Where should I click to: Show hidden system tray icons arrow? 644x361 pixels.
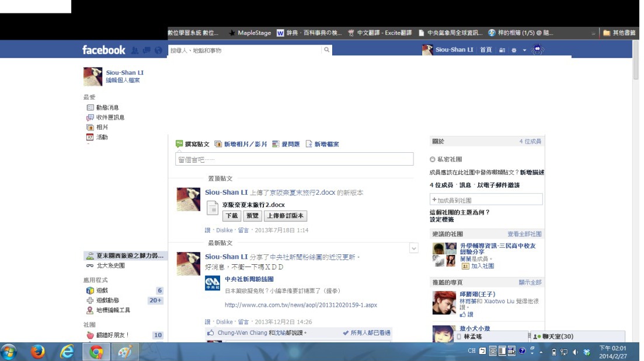[x=541, y=352]
